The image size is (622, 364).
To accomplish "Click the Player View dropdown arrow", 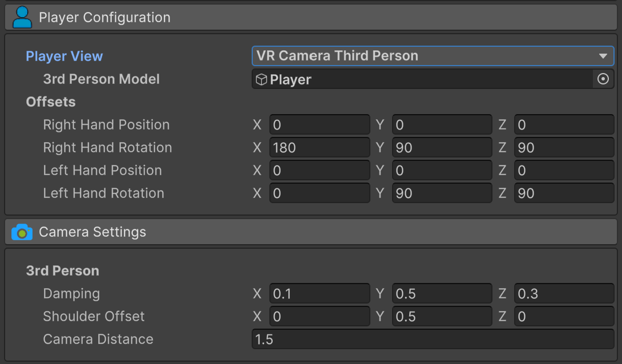I will point(603,56).
